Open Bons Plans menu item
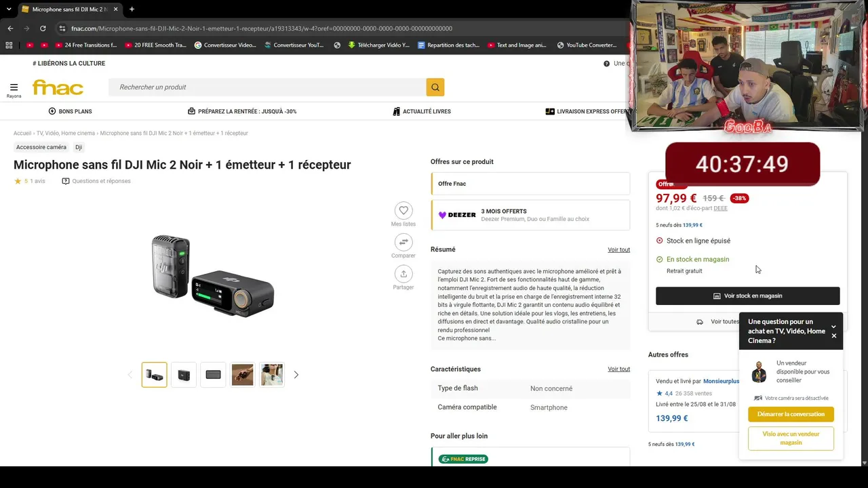The image size is (868, 488). [71, 111]
